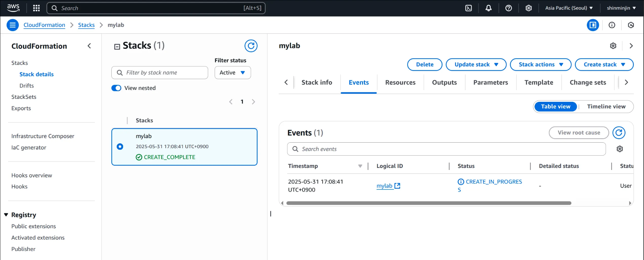
Task: Open the Template tab
Action: [539, 82]
